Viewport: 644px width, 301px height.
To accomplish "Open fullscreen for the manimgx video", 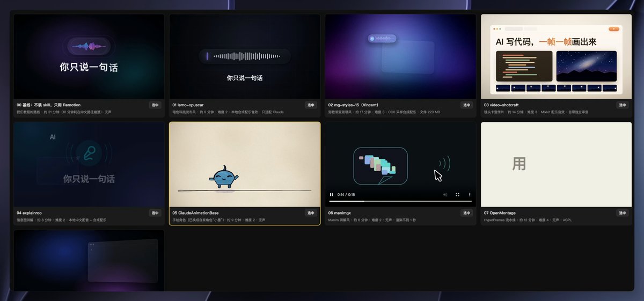I will click(458, 194).
